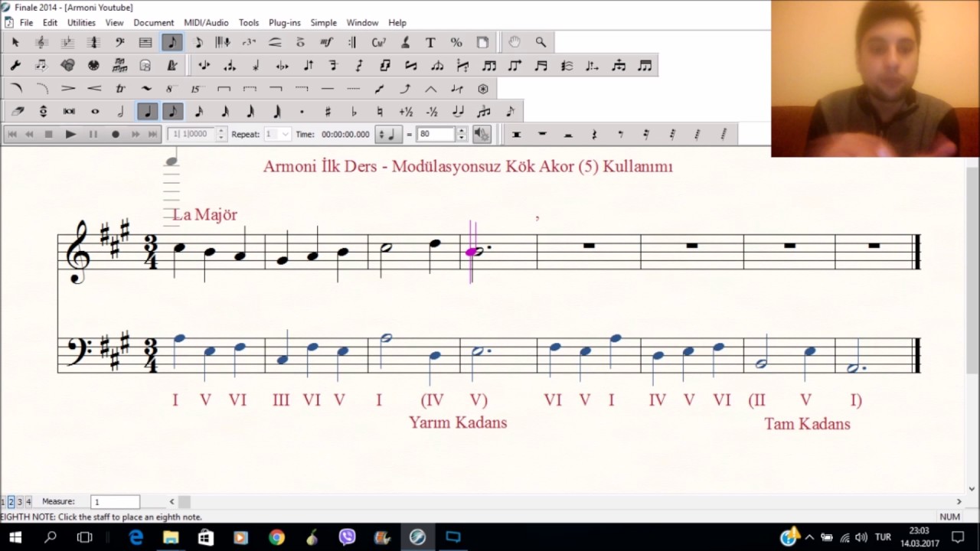Select the trill smart shape

coord(119,89)
